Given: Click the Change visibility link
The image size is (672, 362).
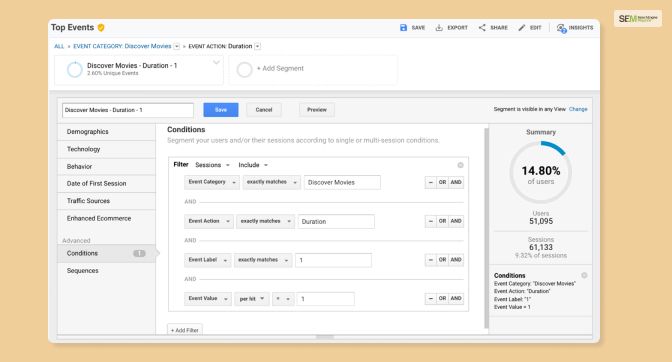Looking at the screenshot, I should [578, 109].
